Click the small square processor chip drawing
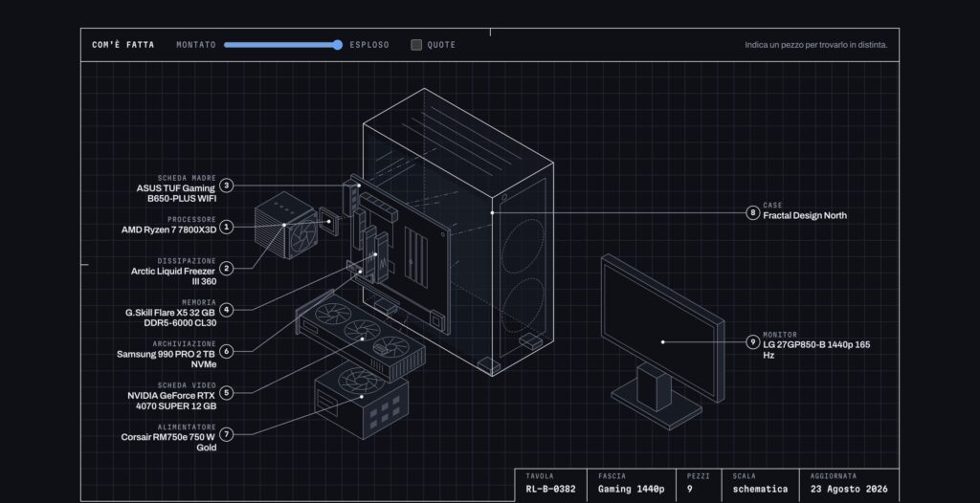Image resolution: width=980 pixels, height=503 pixels. point(329,221)
